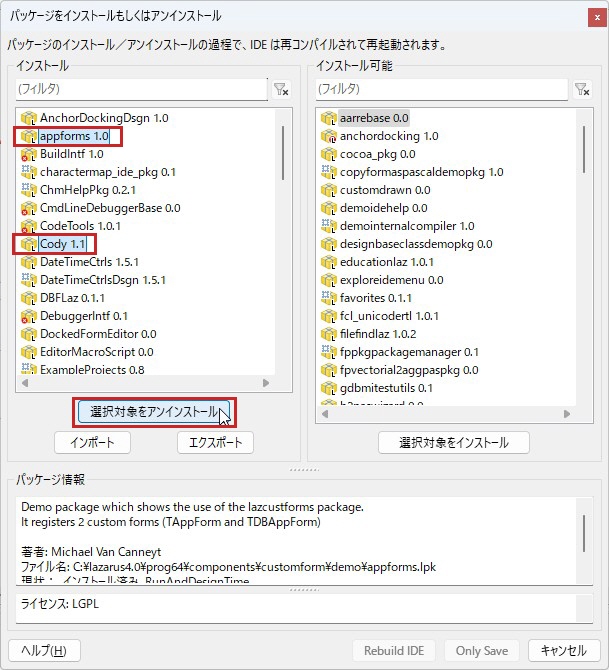This screenshot has height=670, width=609.
Task: Click the aarrebase 0.0 package icon
Action: click(x=328, y=118)
